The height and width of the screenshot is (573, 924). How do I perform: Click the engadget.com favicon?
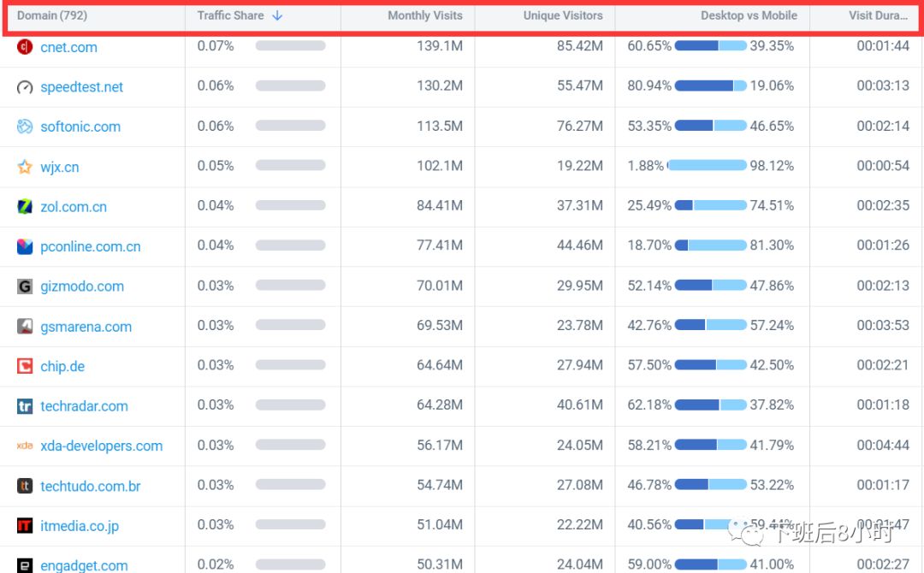[25, 565]
